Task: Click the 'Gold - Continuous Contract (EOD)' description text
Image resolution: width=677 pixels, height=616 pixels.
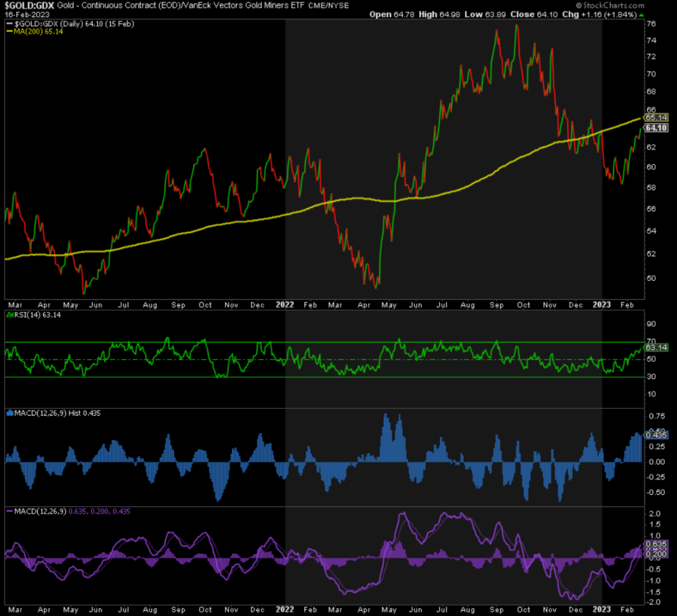Action: 120,5
